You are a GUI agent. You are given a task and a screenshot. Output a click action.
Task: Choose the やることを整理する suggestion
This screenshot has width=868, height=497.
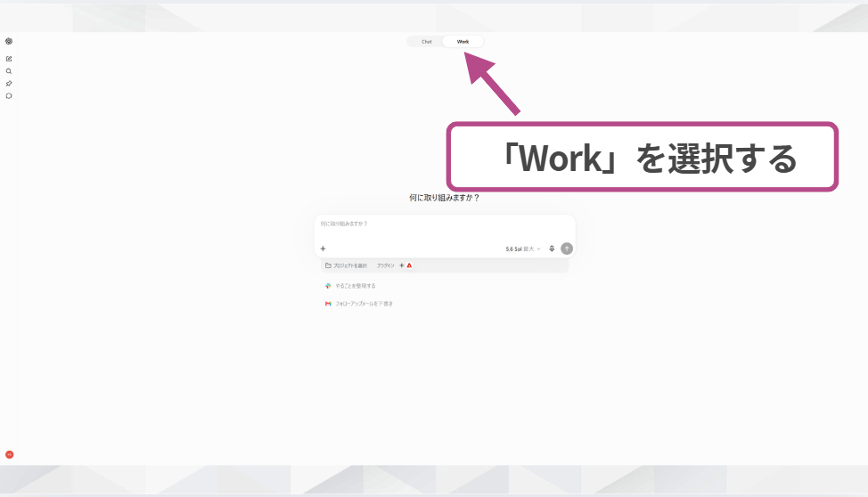click(356, 286)
